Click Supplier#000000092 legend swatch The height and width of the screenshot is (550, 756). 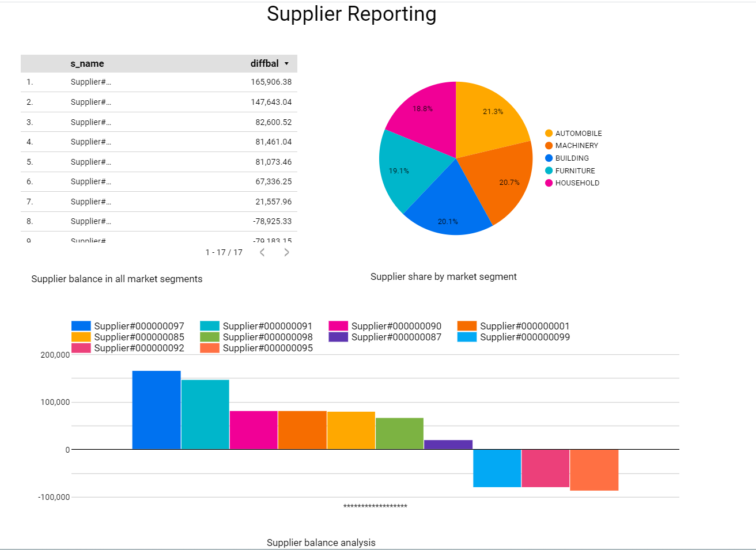[x=81, y=348]
